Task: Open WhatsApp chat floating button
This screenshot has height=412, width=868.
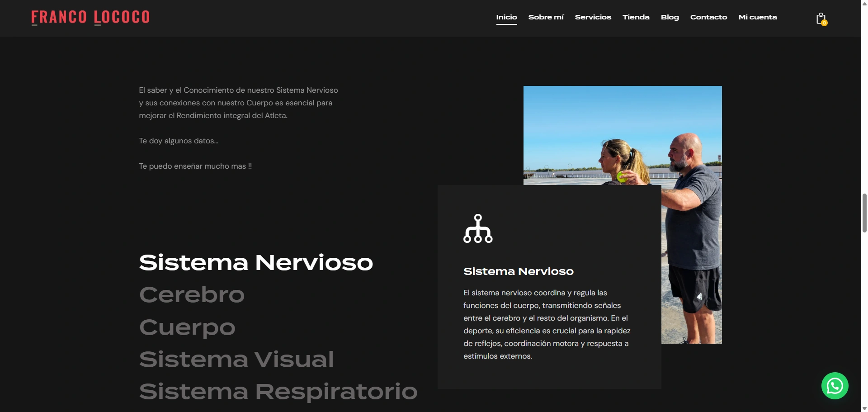Action: pos(835,386)
